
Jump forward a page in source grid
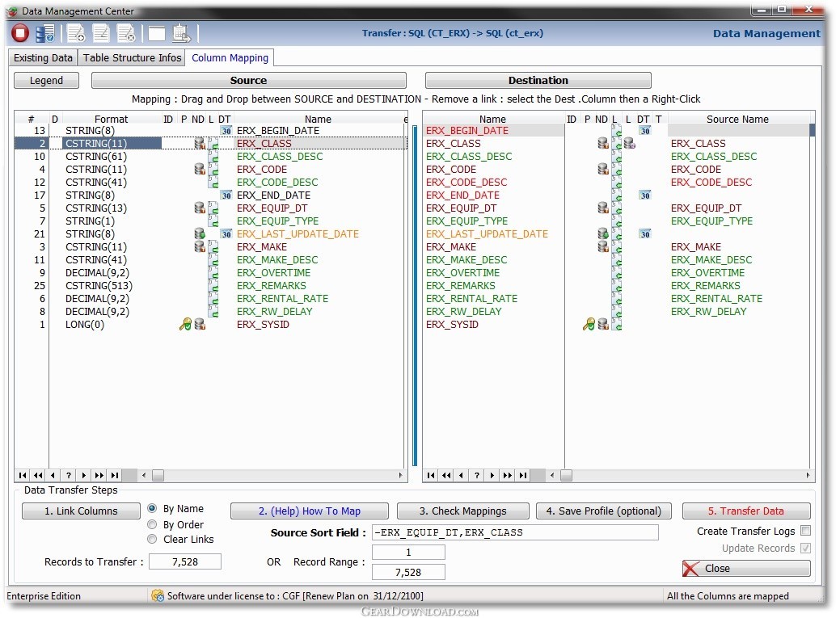pyautogui.click(x=99, y=475)
